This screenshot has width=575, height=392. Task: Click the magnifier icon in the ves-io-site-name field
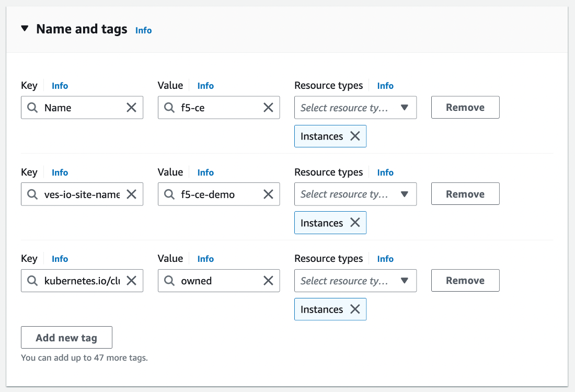pos(33,194)
